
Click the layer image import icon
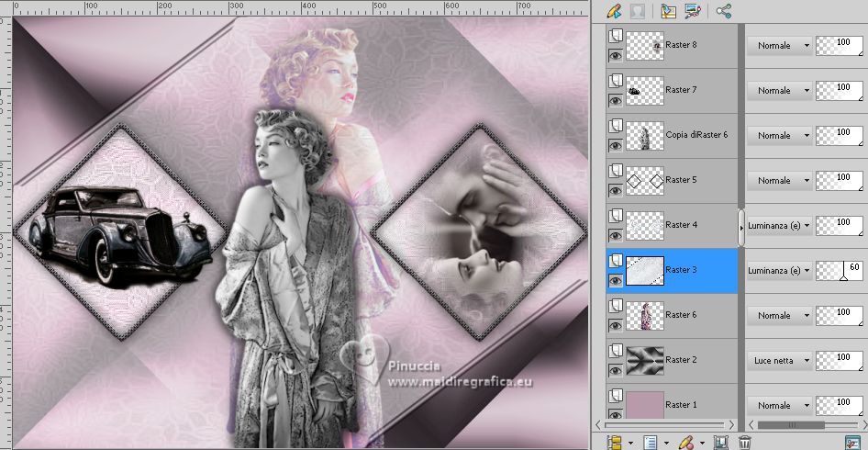[x=669, y=11]
